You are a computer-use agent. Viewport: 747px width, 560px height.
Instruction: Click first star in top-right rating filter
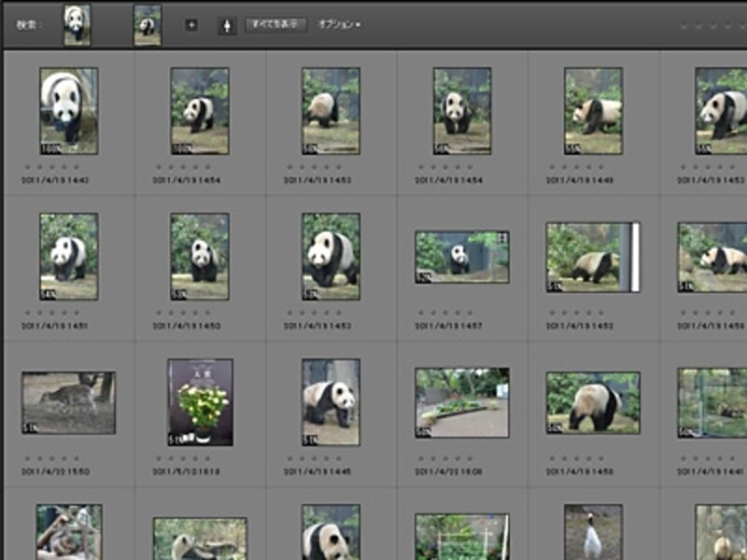tap(684, 26)
